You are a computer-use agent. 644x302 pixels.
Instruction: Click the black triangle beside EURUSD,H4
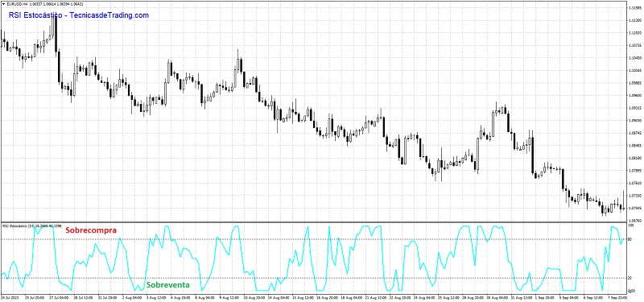tap(3, 4)
